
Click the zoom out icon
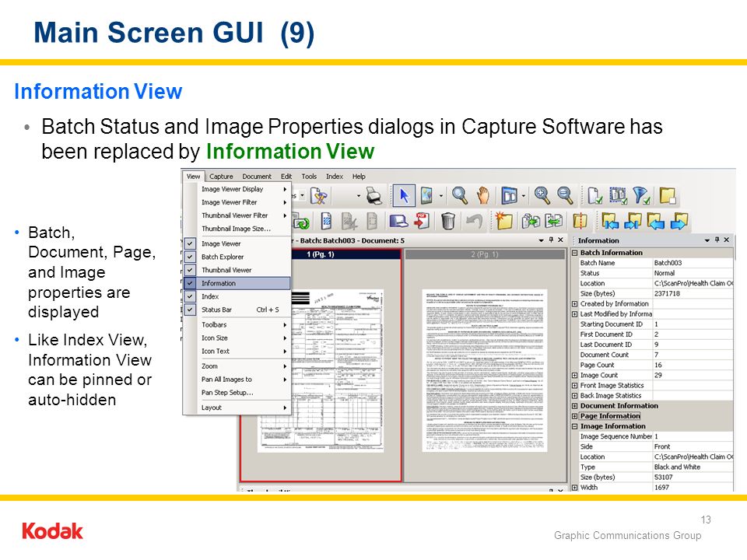click(565, 194)
